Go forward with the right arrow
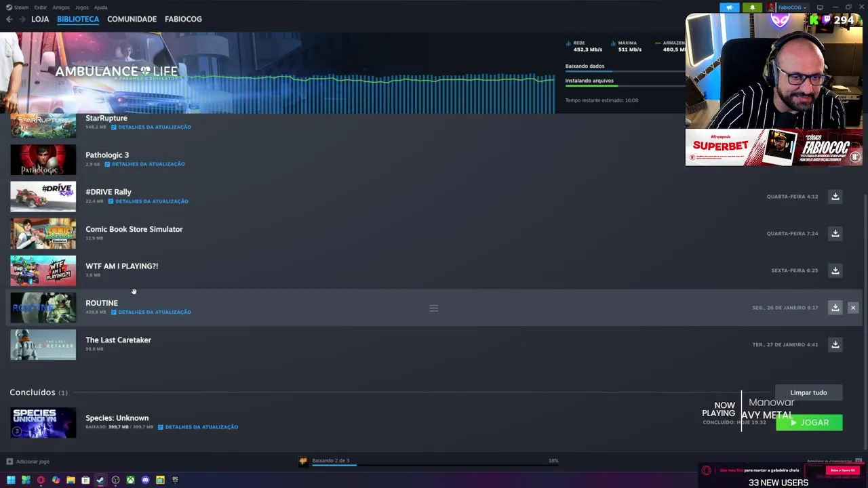Image resolution: width=868 pixels, height=488 pixels. tap(22, 19)
